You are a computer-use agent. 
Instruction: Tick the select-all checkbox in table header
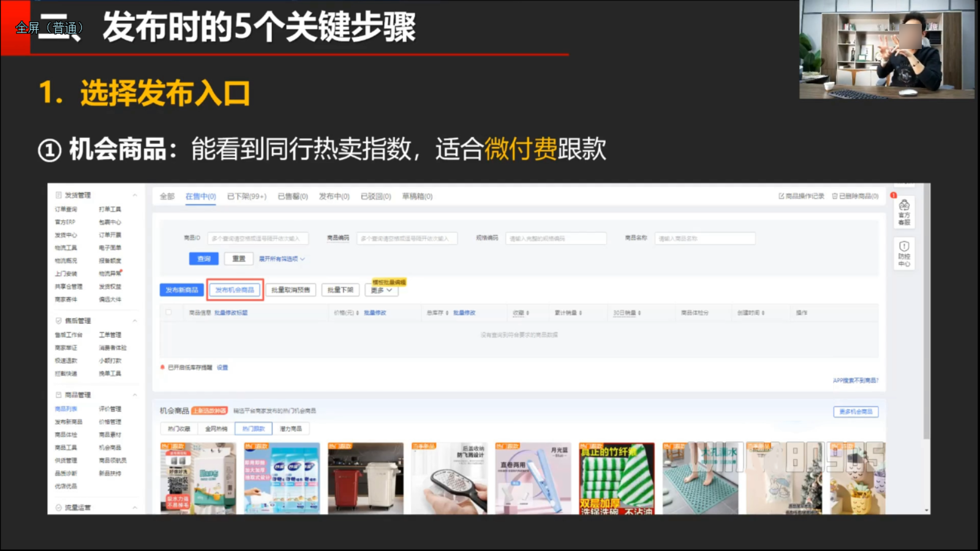pyautogui.click(x=168, y=312)
